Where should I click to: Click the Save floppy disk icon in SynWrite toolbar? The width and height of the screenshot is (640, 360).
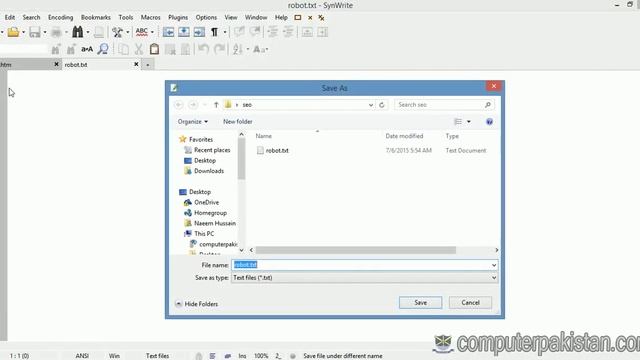click(35, 32)
